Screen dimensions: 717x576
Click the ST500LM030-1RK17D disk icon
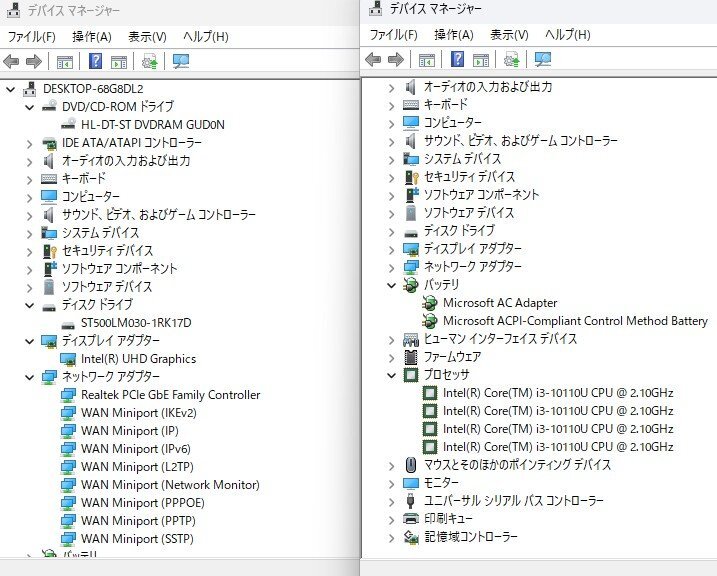(x=68, y=325)
